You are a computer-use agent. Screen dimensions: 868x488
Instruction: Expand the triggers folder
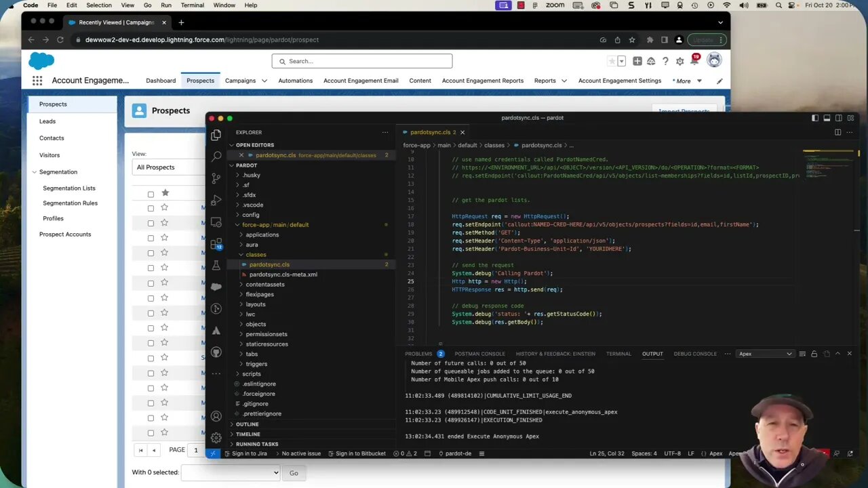[256, 364]
